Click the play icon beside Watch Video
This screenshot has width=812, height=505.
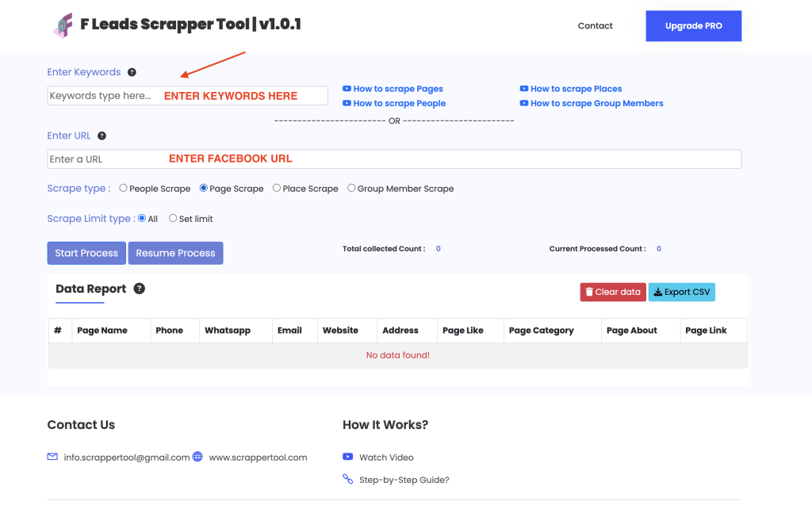point(347,457)
